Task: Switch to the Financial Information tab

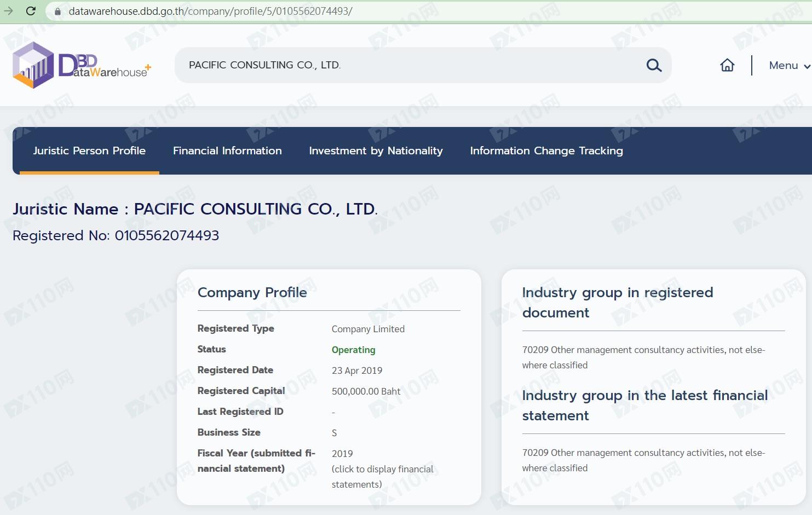Action: [x=227, y=151]
